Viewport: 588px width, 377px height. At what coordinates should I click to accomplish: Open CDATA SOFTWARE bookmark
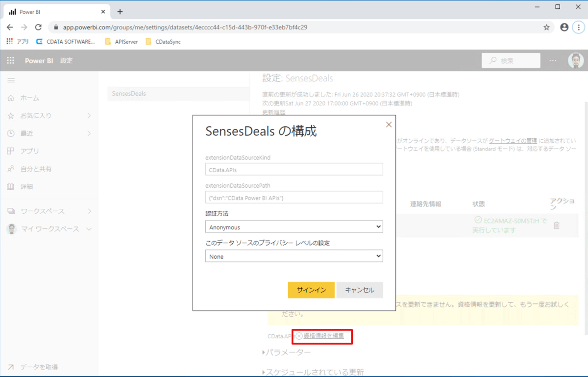click(x=66, y=42)
